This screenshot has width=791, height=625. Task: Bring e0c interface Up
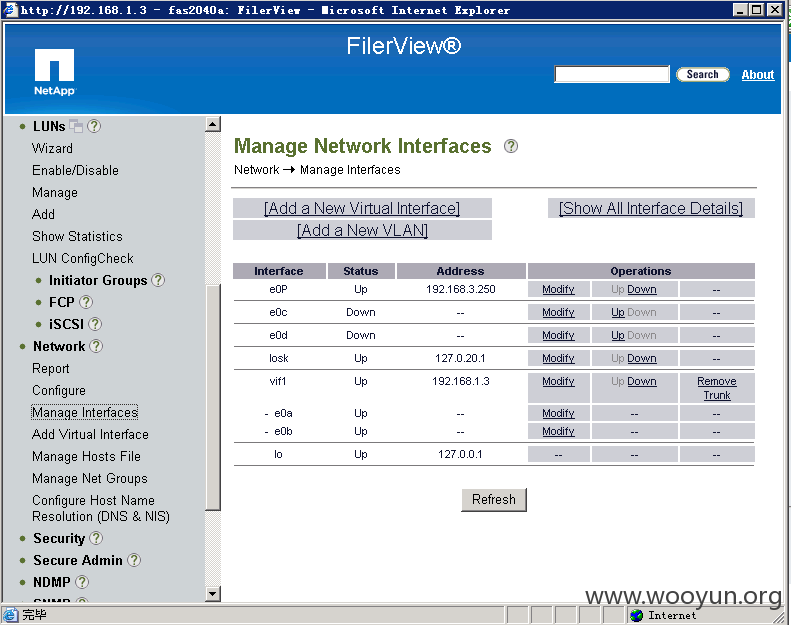(618, 313)
